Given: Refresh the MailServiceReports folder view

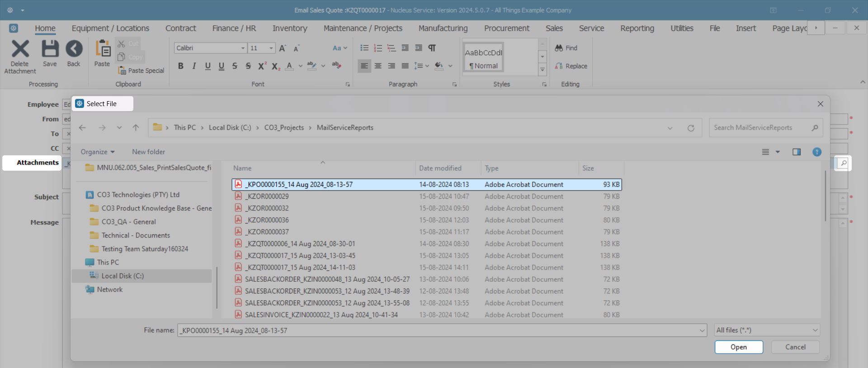Looking at the screenshot, I should [x=691, y=128].
